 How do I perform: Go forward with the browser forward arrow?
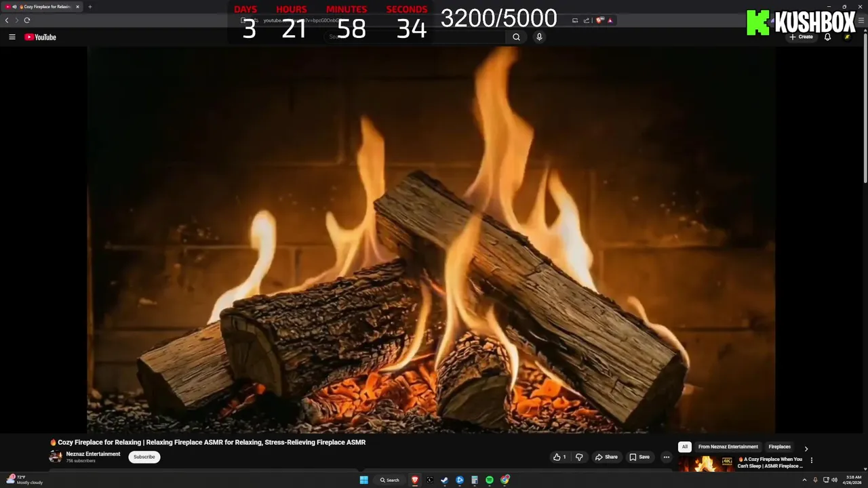click(x=17, y=20)
